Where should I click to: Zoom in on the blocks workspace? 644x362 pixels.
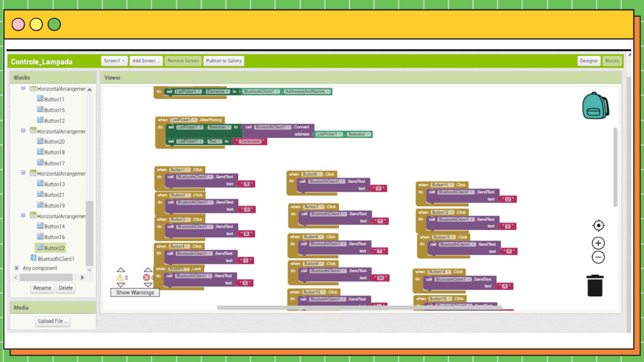pos(598,243)
